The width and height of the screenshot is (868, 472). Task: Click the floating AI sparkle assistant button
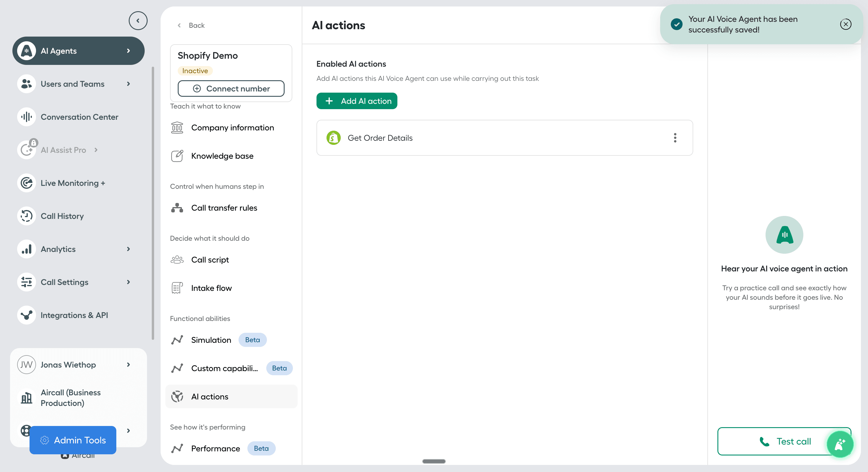coord(840,444)
